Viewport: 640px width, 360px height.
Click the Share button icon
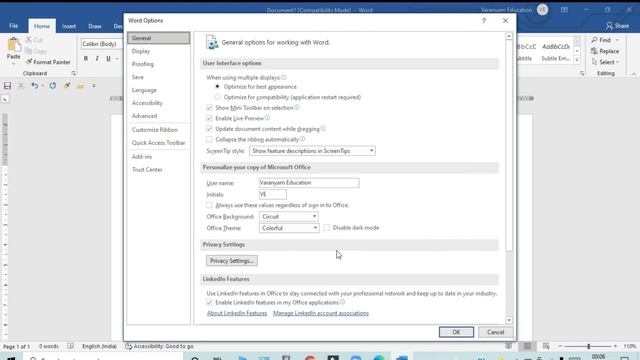click(x=609, y=26)
